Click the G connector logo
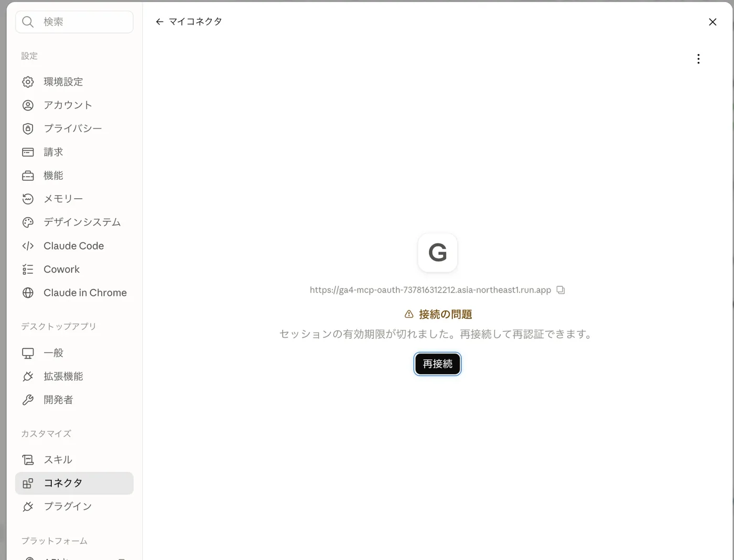Screen dimensions: 734x560 click(438, 253)
